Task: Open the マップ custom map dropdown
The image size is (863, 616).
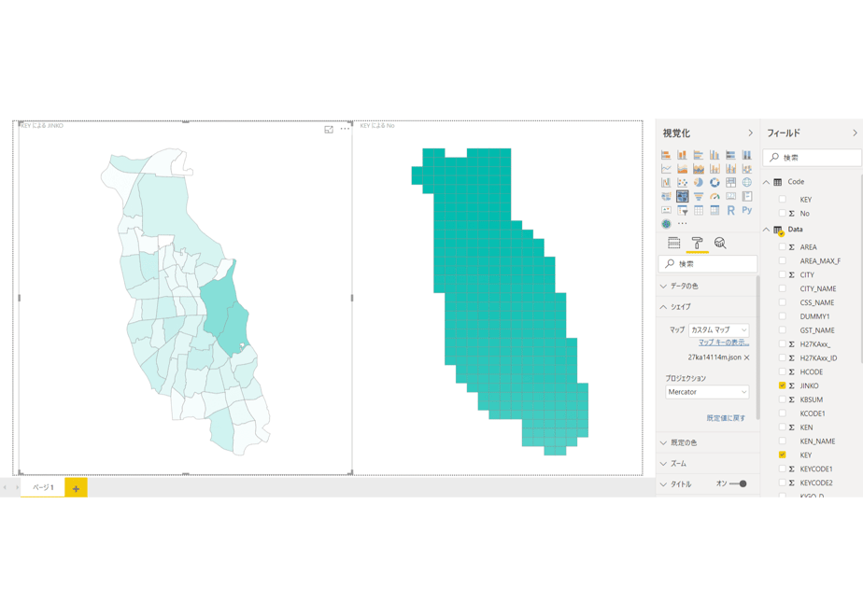Action: [x=719, y=330]
